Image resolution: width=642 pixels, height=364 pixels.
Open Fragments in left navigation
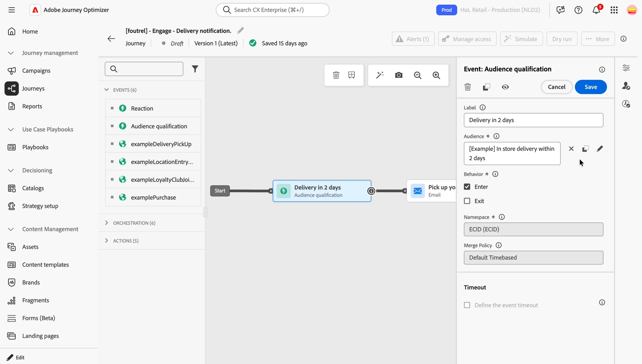(x=35, y=300)
